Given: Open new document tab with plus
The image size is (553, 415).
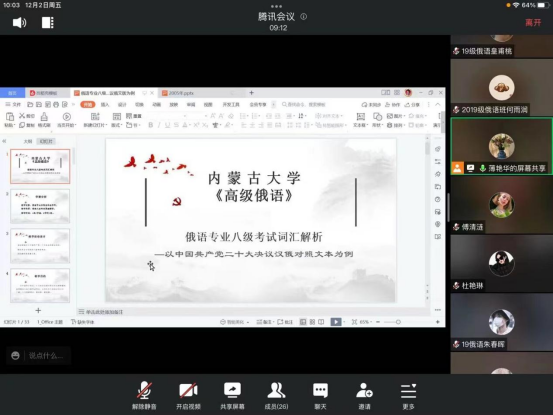Looking at the screenshot, I should point(251,93).
